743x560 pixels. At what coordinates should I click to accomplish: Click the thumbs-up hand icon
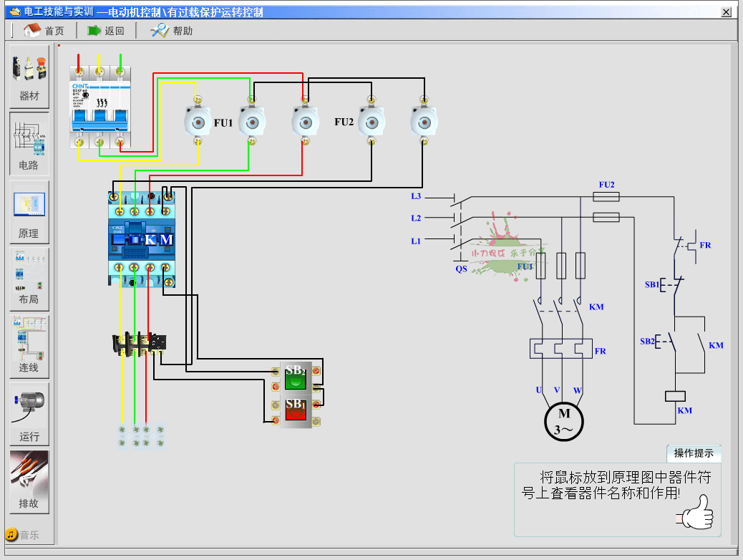(696, 513)
